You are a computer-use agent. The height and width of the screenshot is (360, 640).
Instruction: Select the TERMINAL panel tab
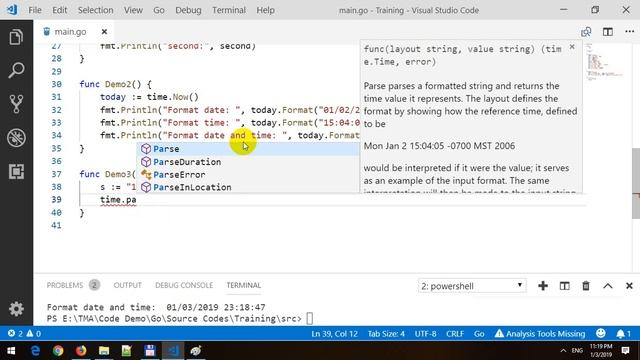click(244, 285)
